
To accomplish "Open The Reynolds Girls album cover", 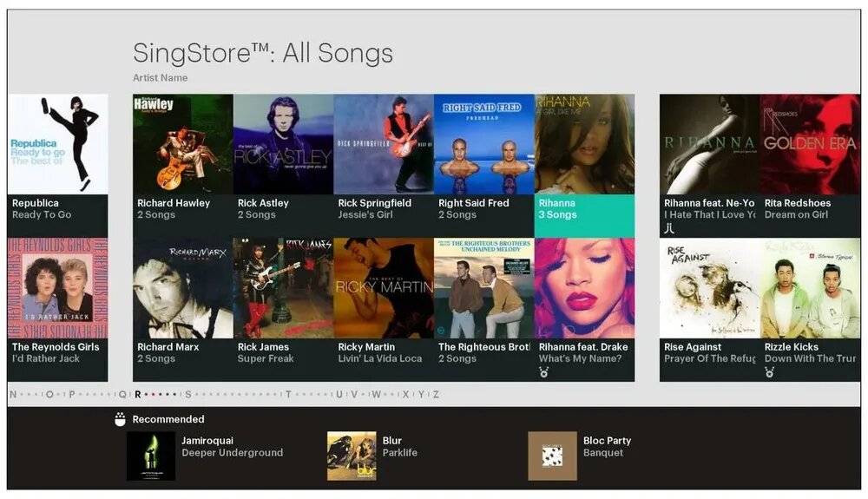I will tap(57, 288).
